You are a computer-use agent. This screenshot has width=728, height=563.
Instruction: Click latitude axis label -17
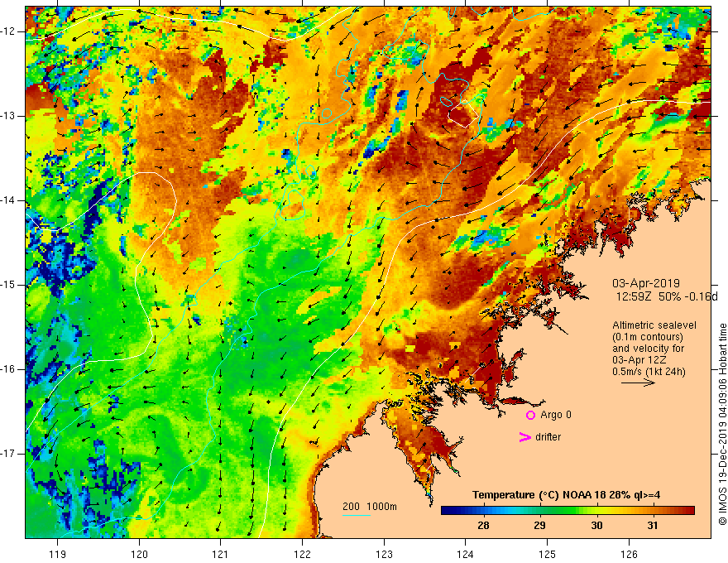(x=9, y=454)
